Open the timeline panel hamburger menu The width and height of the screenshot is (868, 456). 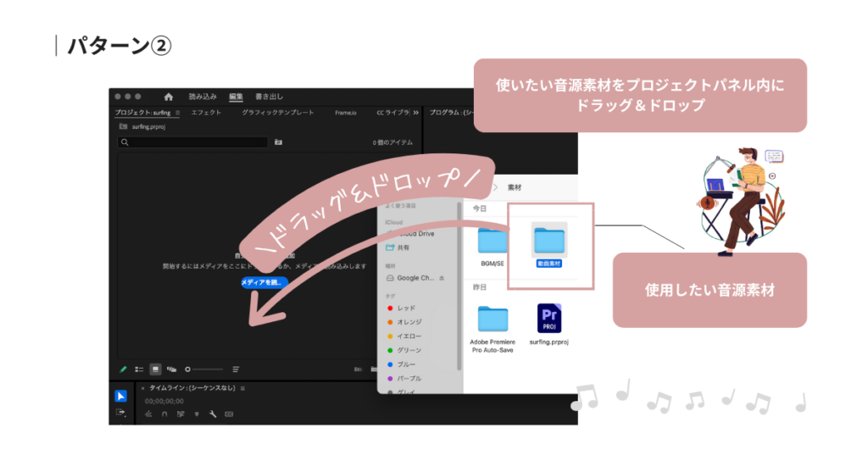242,387
